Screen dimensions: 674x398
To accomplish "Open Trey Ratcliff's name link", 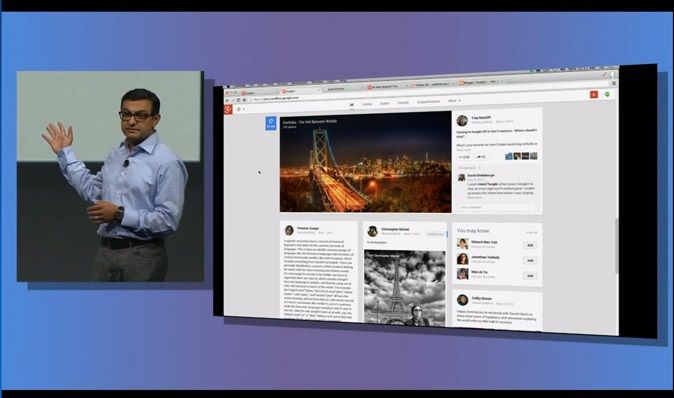I will [481, 117].
